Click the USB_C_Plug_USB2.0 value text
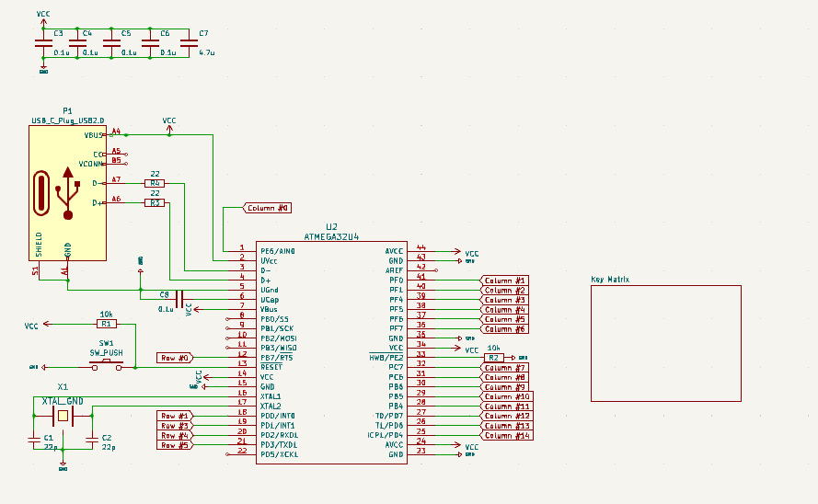Screen dimensions: 818x504 point(68,120)
